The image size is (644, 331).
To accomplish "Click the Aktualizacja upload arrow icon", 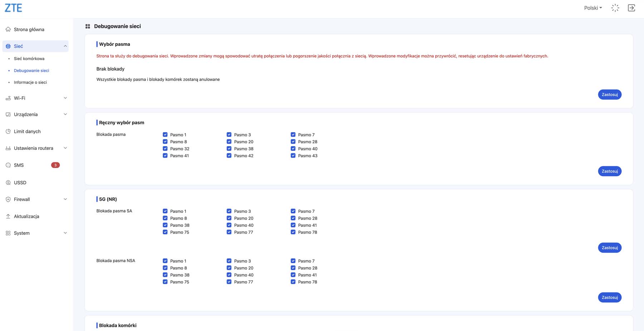I will coord(8,216).
